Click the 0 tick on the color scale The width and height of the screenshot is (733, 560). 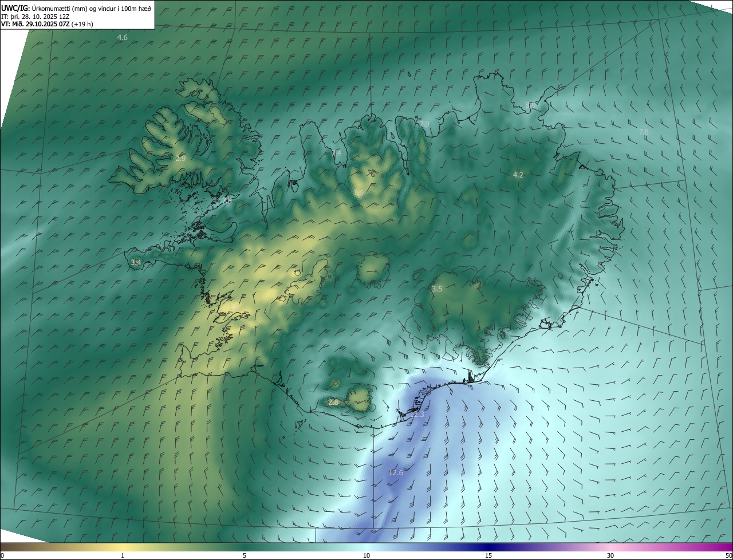tap(2, 556)
